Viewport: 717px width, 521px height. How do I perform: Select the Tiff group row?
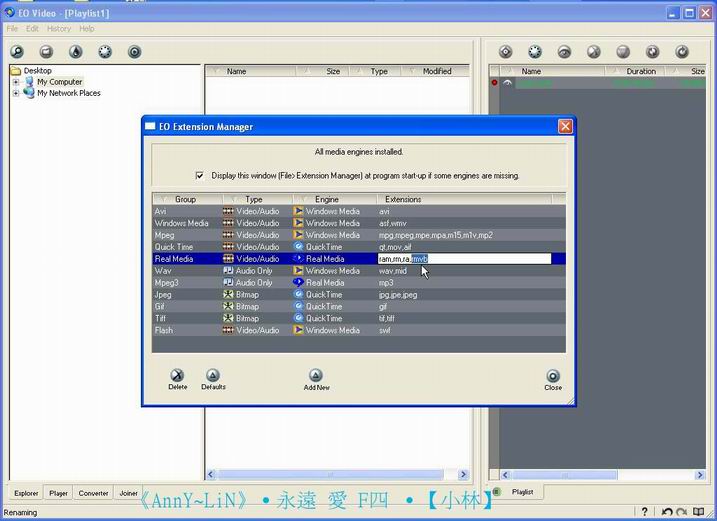pyautogui.click(x=359, y=318)
